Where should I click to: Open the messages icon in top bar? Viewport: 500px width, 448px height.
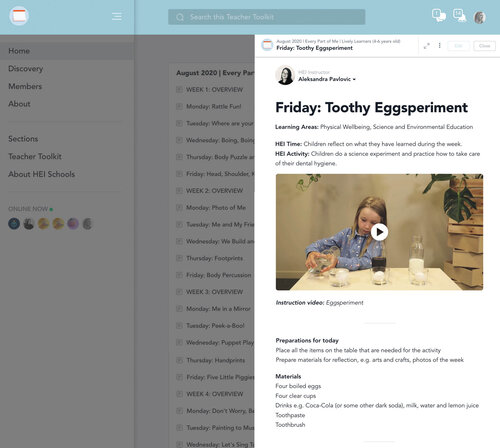click(459, 15)
